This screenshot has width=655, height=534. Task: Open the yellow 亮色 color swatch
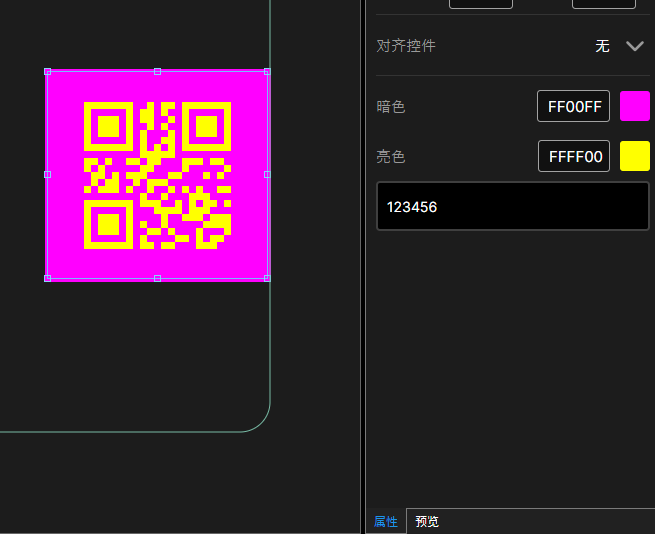(x=635, y=156)
